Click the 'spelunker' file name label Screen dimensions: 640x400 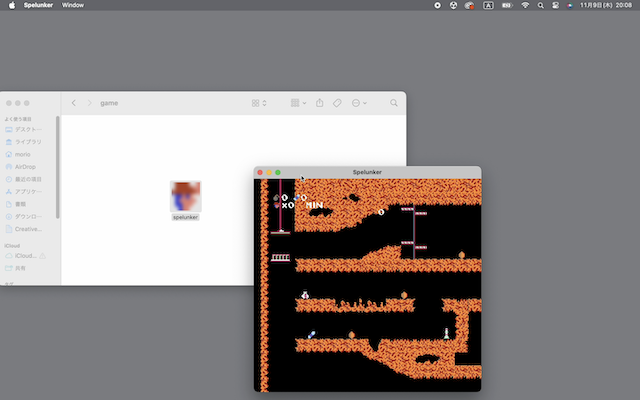186,217
